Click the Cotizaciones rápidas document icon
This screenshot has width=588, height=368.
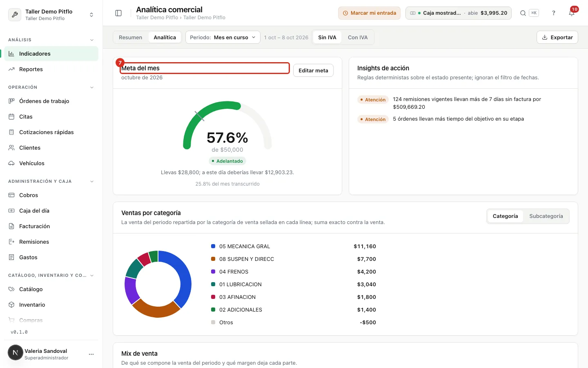pos(11,132)
